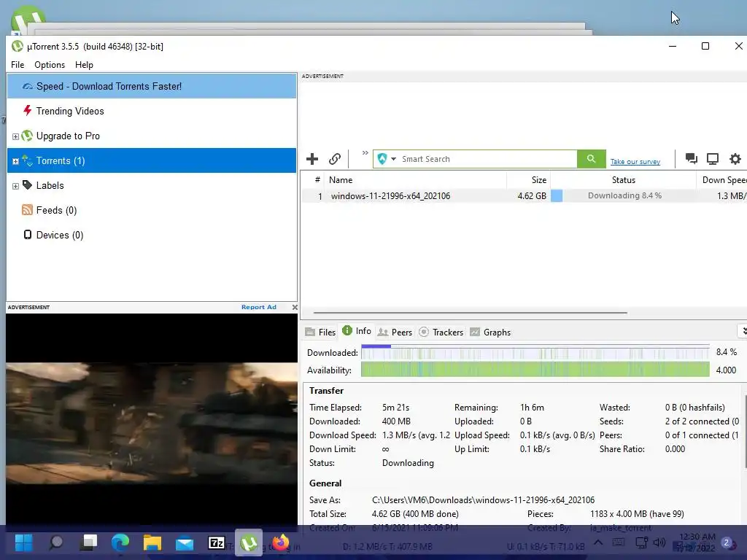Open the search provider dropdown arrow
Screen dimensions: 747x560
click(x=393, y=159)
